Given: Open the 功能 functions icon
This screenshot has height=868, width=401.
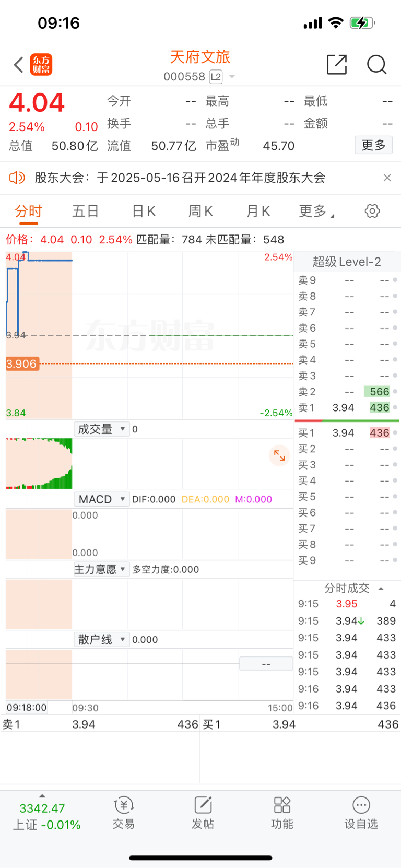Looking at the screenshot, I should (282, 814).
